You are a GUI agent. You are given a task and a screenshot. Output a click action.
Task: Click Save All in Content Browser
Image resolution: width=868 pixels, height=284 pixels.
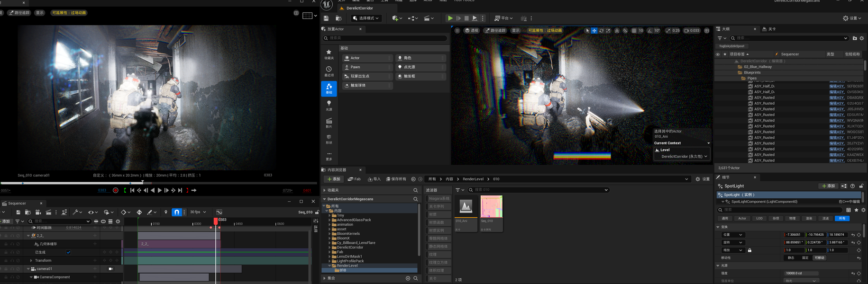click(396, 179)
